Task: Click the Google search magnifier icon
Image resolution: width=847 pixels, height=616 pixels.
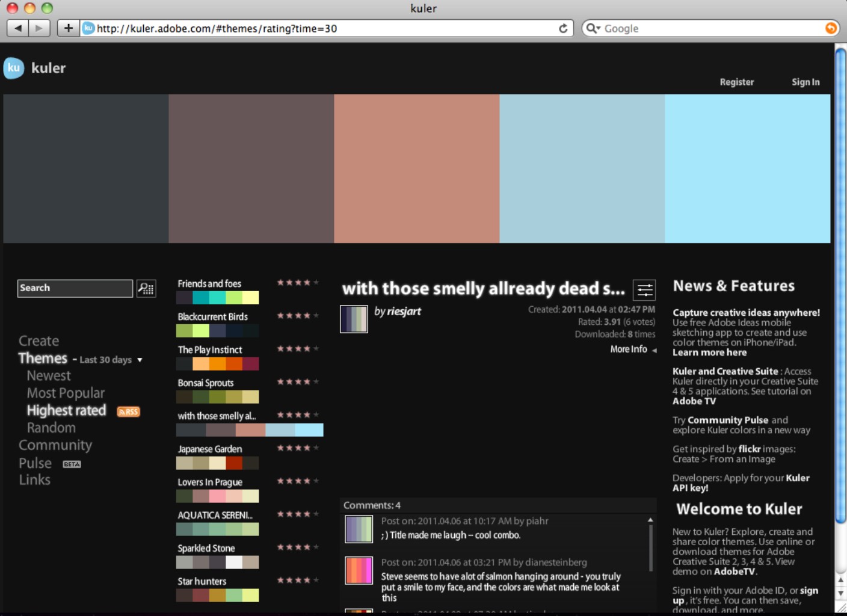Action: point(593,28)
